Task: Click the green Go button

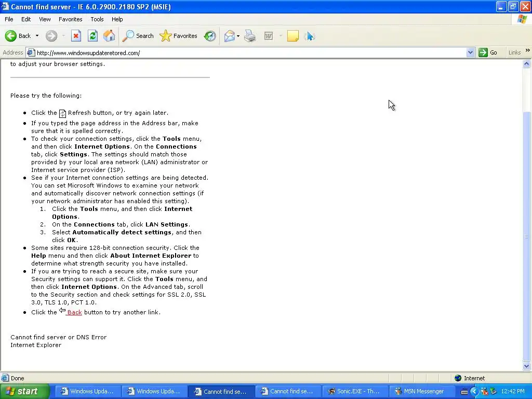Action: pos(488,53)
